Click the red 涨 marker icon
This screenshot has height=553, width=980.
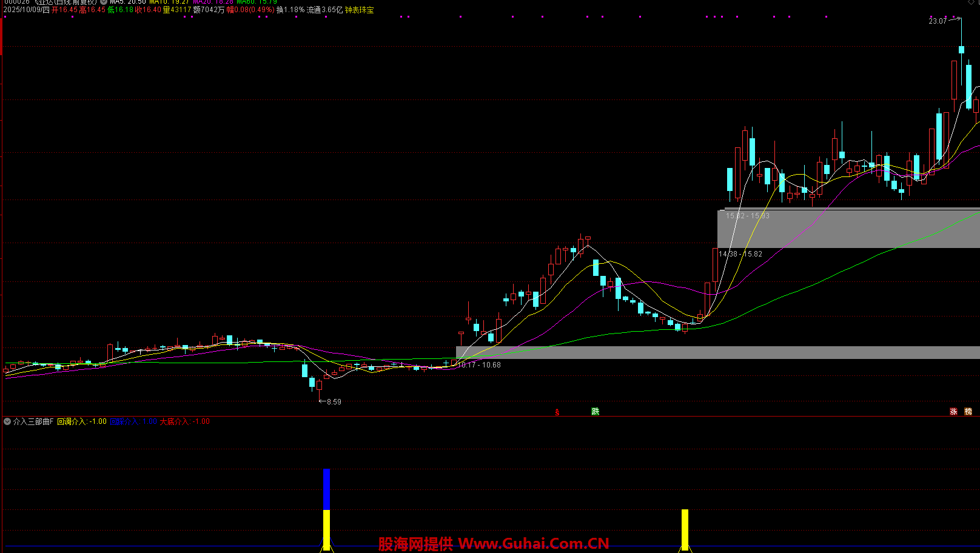tap(953, 411)
